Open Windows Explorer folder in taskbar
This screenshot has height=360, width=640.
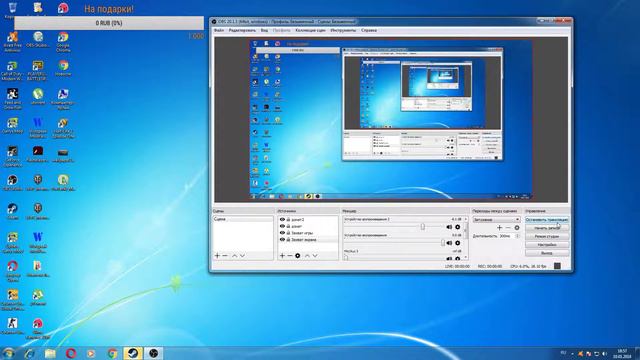pos(50,353)
